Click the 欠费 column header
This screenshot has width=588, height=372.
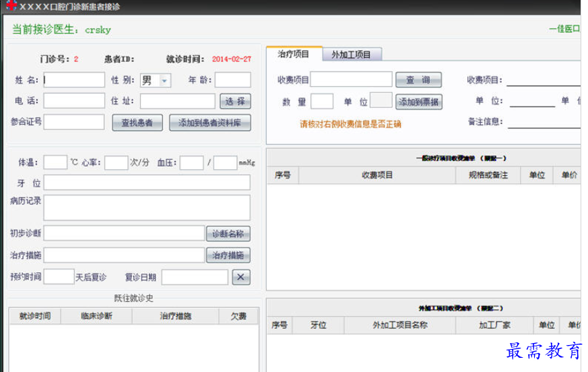tap(238, 315)
